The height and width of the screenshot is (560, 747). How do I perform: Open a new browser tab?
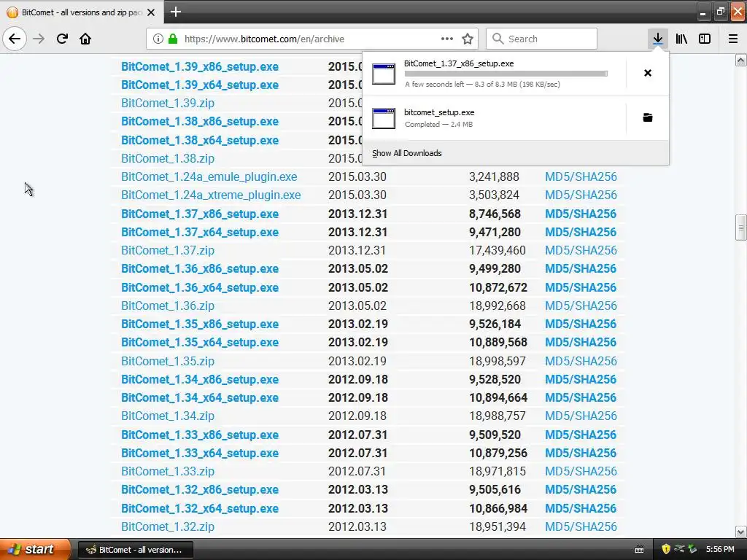tap(176, 12)
